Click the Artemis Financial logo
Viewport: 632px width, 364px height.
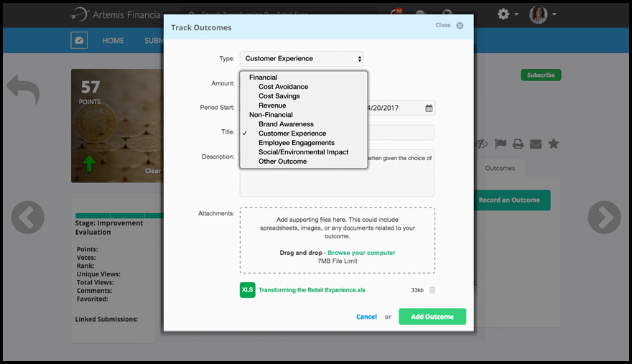(x=117, y=14)
